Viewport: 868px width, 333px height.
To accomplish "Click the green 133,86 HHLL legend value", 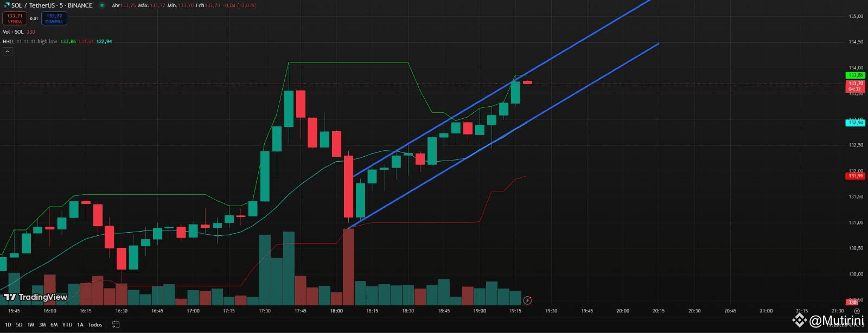I will coord(68,41).
